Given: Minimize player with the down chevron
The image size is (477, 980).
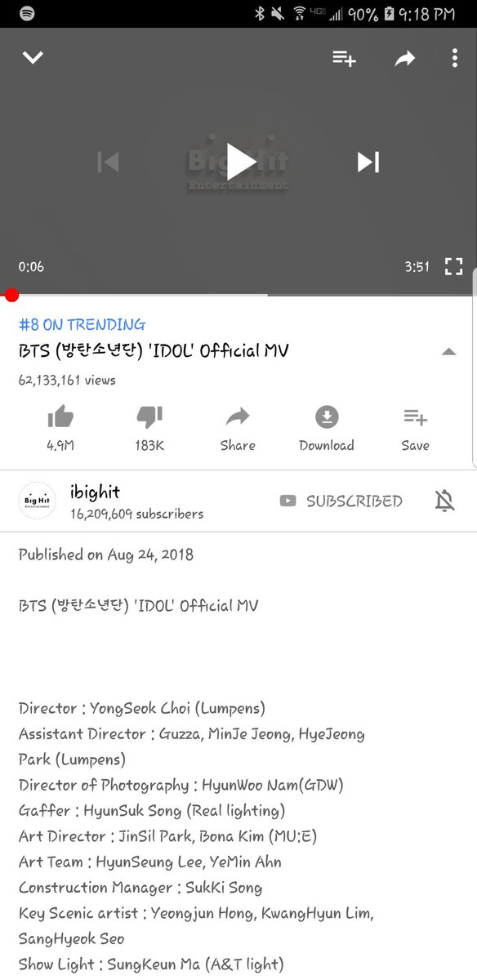Looking at the screenshot, I should 33,58.
